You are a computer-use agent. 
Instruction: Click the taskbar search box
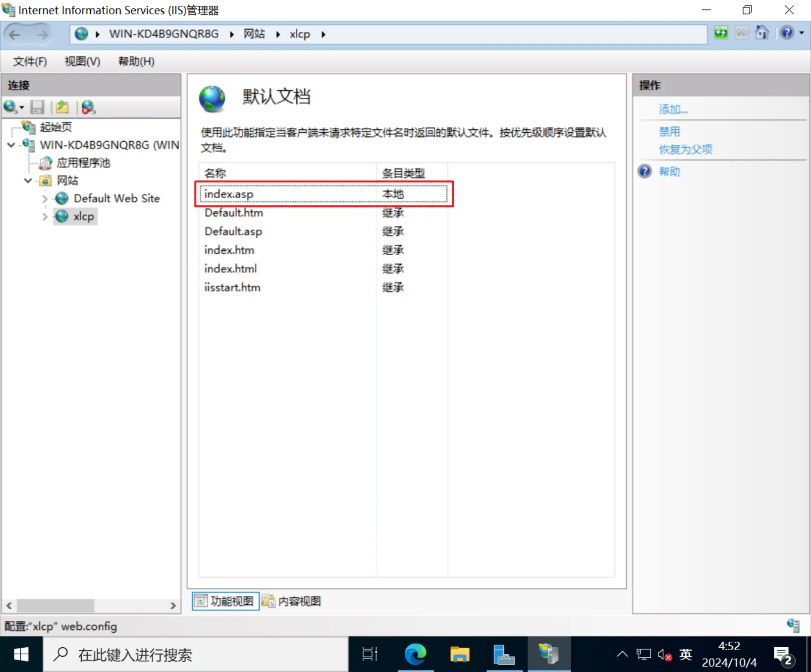[x=196, y=655]
